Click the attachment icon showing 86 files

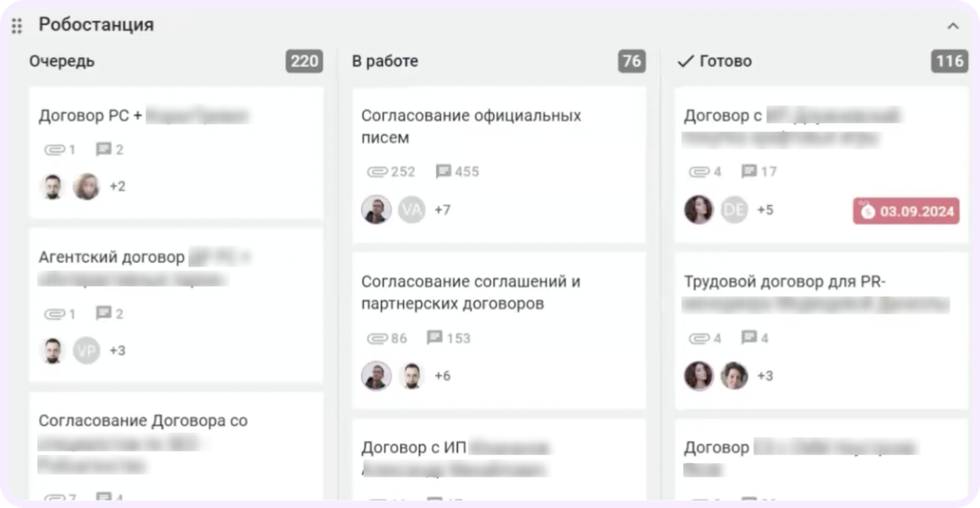click(x=377, y=339)
